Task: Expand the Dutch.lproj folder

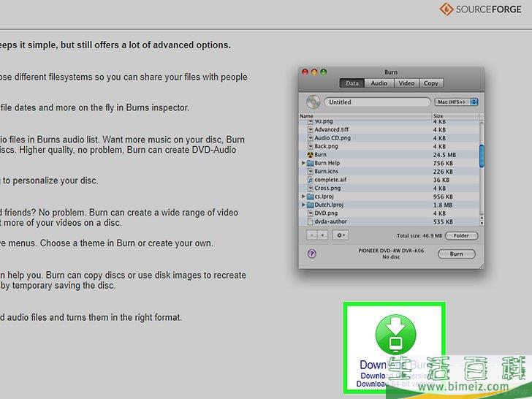Action: [x=303, y=205]
